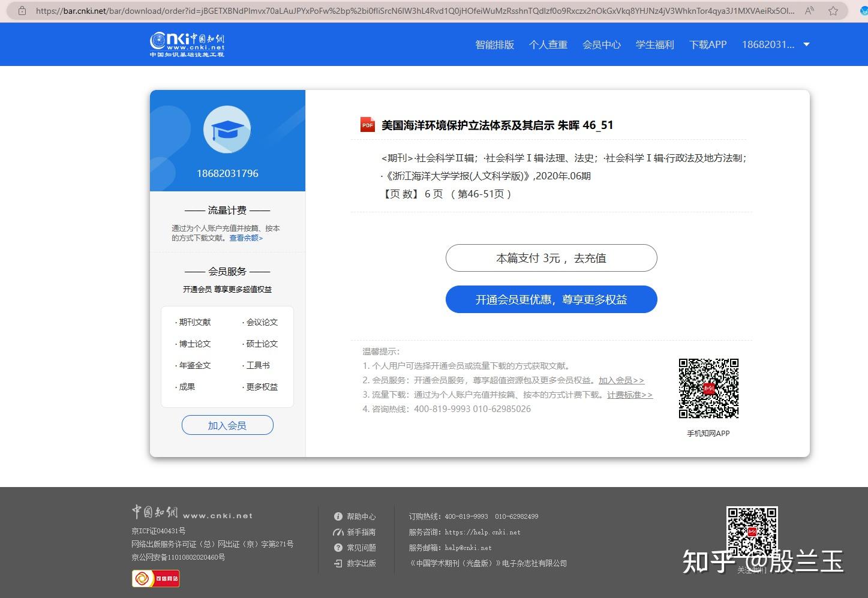Click the 加入会员 button in the sidebar
868x598 pixels.
[227, 425]
